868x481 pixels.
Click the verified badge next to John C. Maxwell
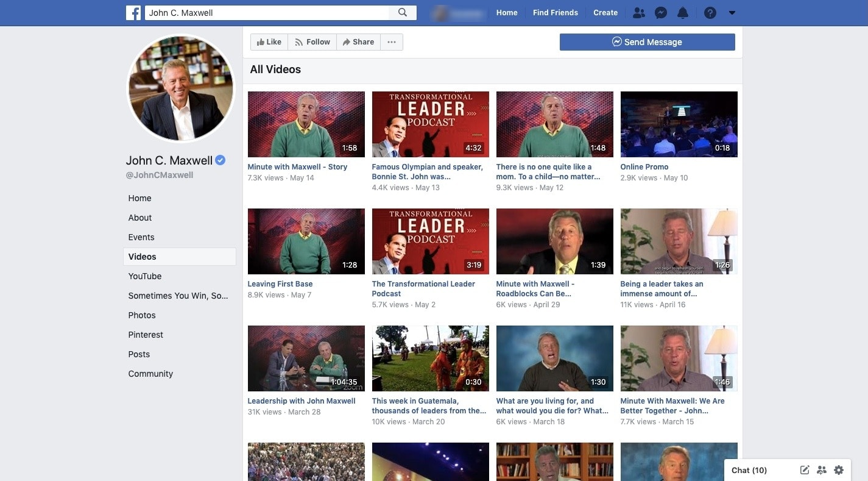pyautogui.click(x=221, y=160)
